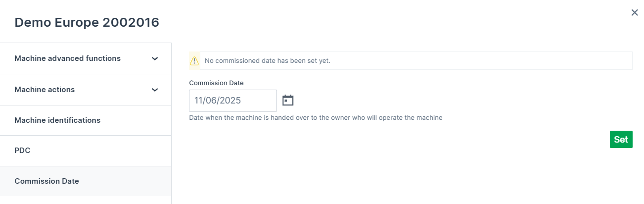Select Machine advanced functions menu label
Screen dimensions: 644x204
tap(67, 58)
